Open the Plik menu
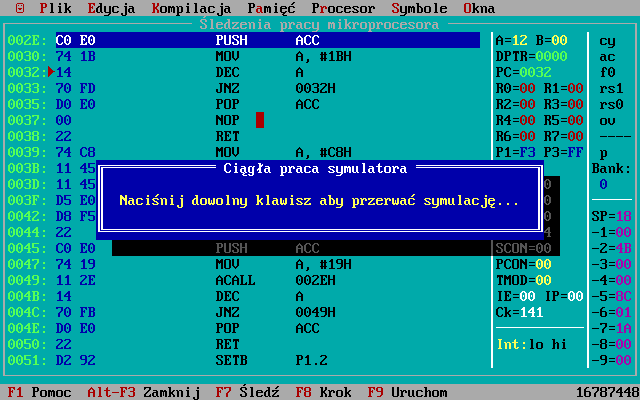 pos(56,8)
